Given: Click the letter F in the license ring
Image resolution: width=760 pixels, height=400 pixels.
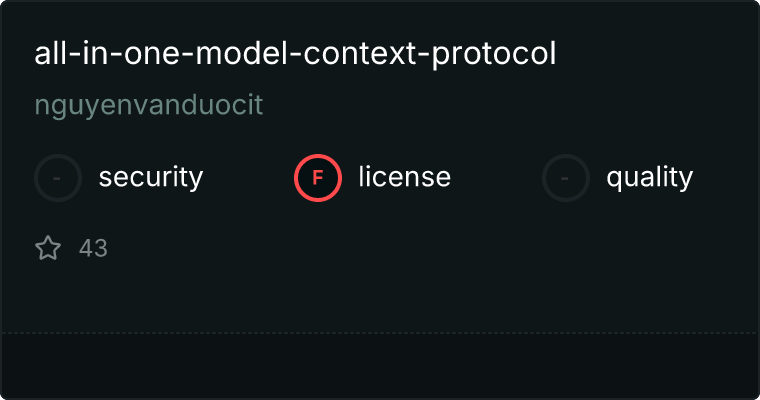Looking at the screenshot, I should [x=318, y=178].
